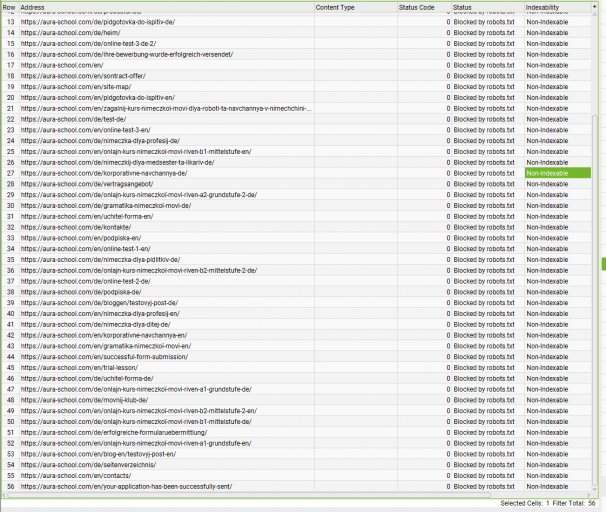Select the /de/test-de/ address
This screenshot has height=512, width=606.
tap(73, 119)
